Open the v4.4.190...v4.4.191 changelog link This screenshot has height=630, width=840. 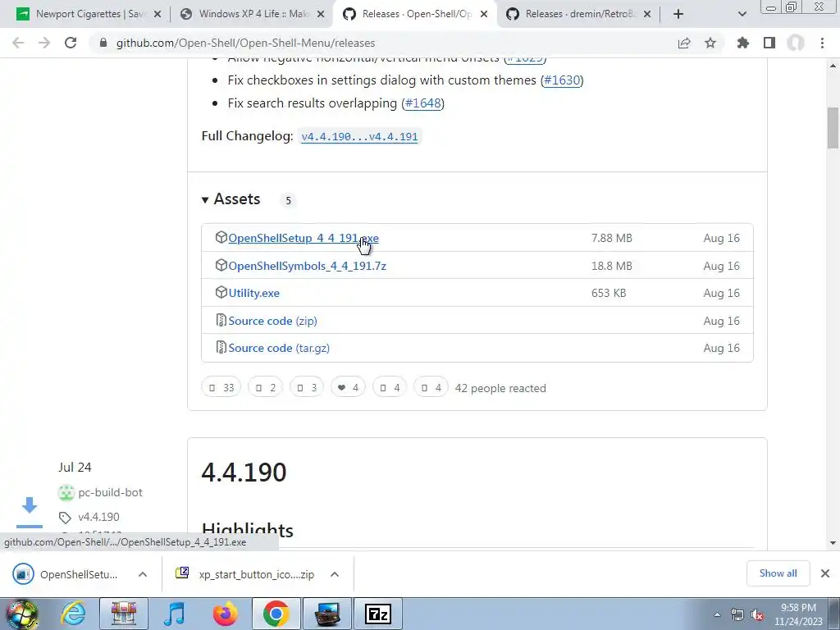[359, 137]
